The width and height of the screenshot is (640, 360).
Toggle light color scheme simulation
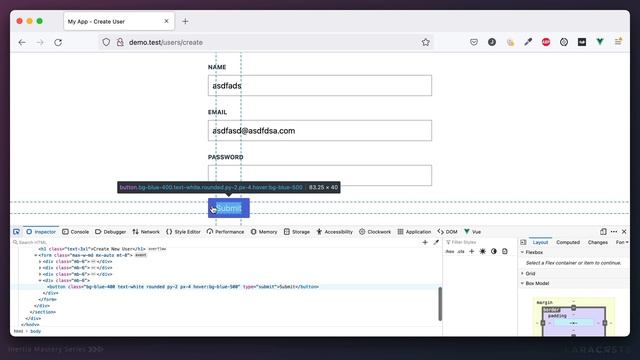click(x=482, y=251)
